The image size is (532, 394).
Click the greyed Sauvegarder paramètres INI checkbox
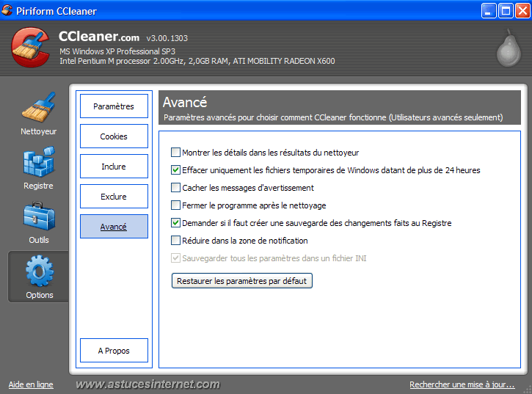click(x=175, y=258)
